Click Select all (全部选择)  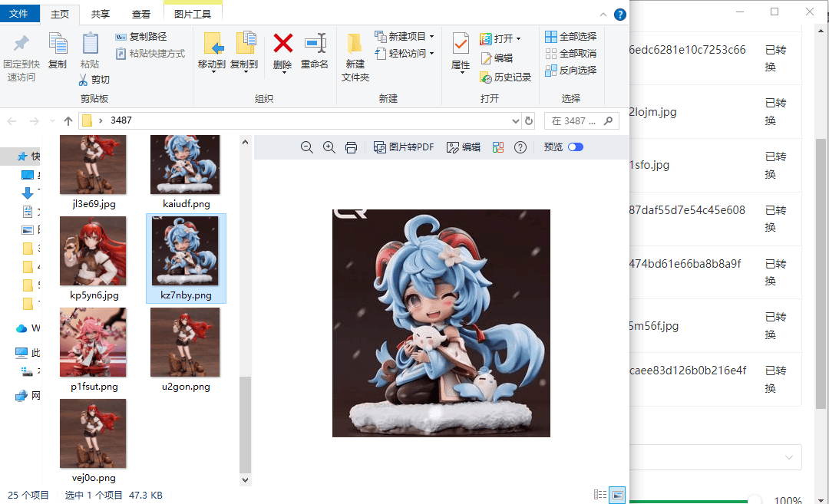570,37
